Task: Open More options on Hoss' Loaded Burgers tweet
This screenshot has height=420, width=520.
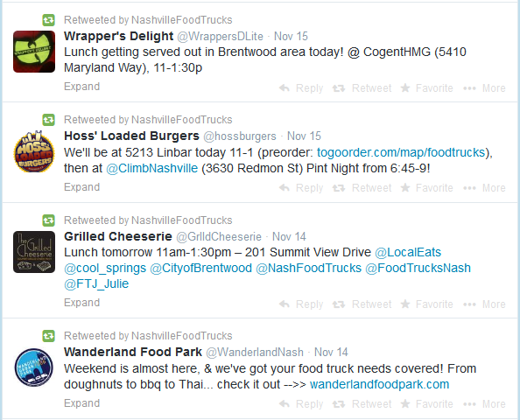Action: coord(484,188)
